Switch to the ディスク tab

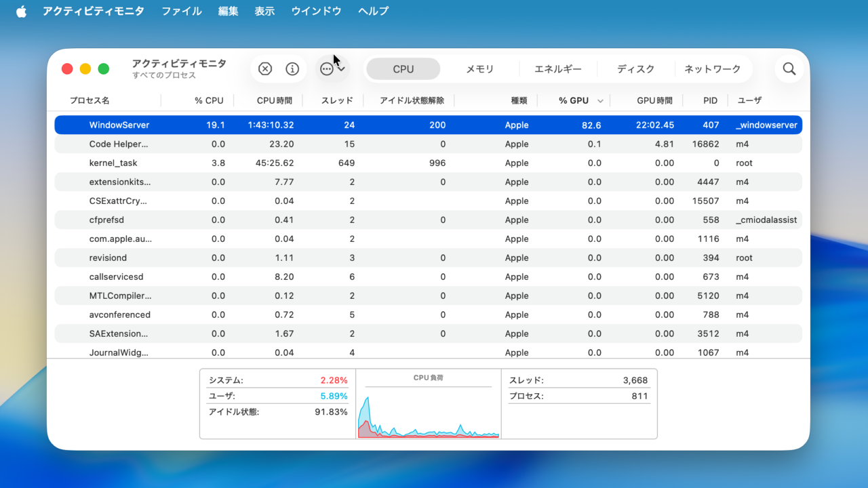[x=635, y=68]
